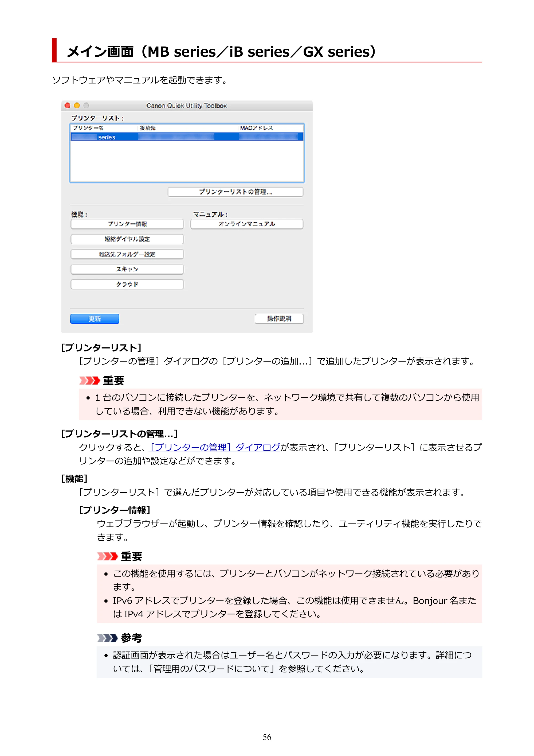Click the [プリンター情報] subsection heading
Image resolution: width=534 pixels, height=756 pixels.
tap(115, 510)
